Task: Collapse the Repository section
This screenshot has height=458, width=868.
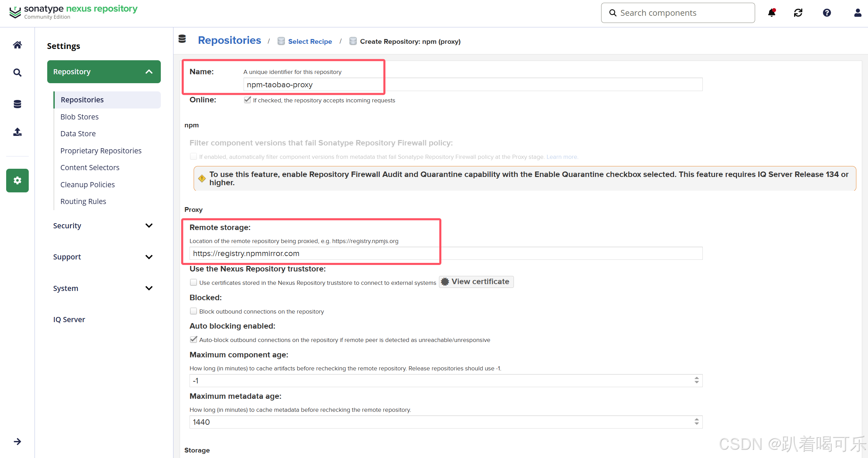Action: 104,72
